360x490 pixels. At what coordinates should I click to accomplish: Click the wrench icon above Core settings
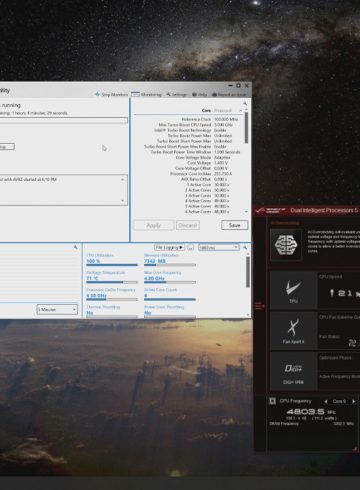(245, 104)
